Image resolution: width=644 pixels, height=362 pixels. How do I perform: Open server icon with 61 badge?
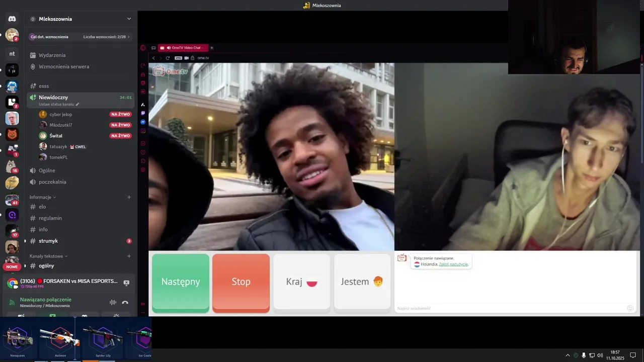(12, 199)
